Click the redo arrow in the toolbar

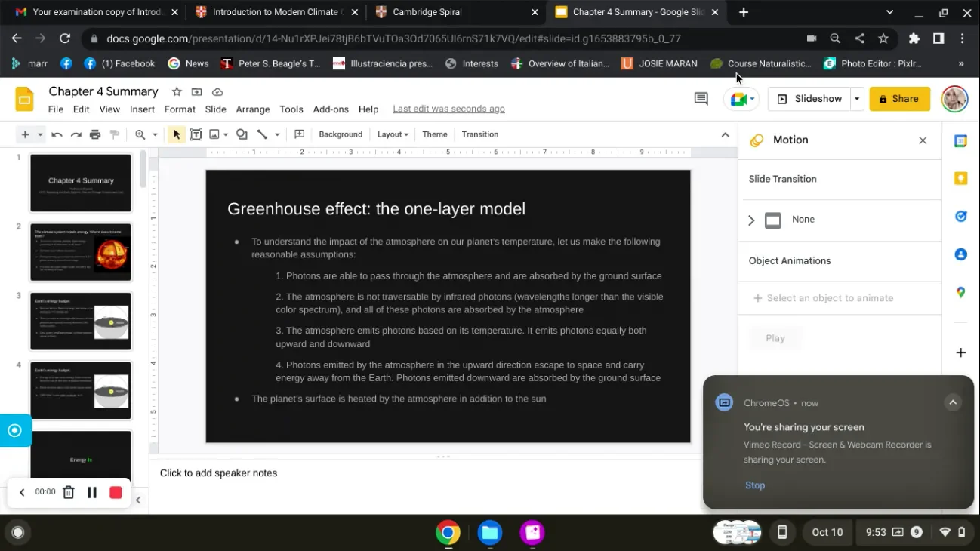tap(76, 134)
